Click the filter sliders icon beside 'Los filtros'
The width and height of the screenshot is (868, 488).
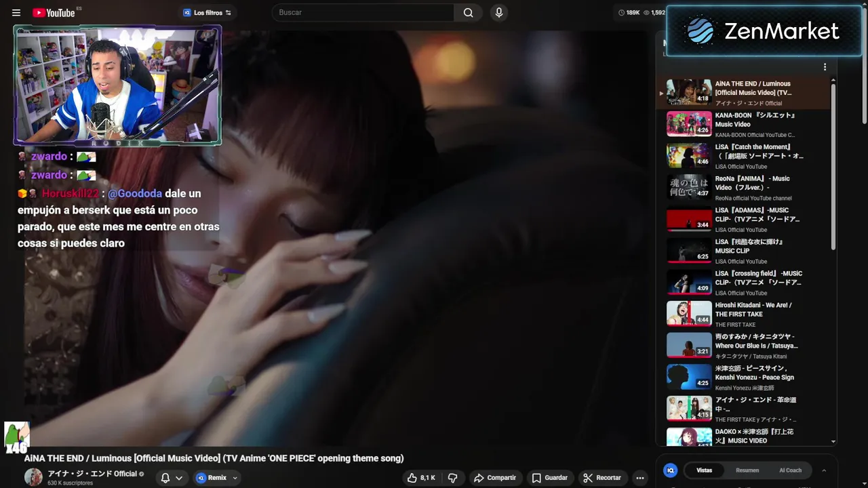pos(229,13)
